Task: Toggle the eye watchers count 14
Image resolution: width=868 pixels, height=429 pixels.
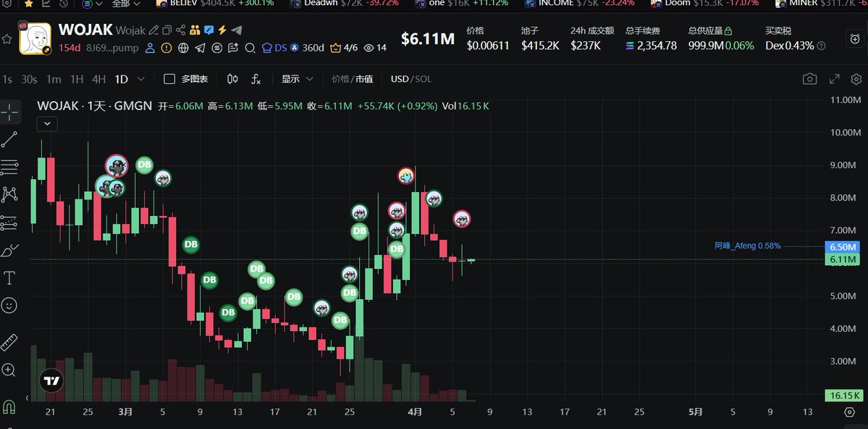Action: coord(375,49)
